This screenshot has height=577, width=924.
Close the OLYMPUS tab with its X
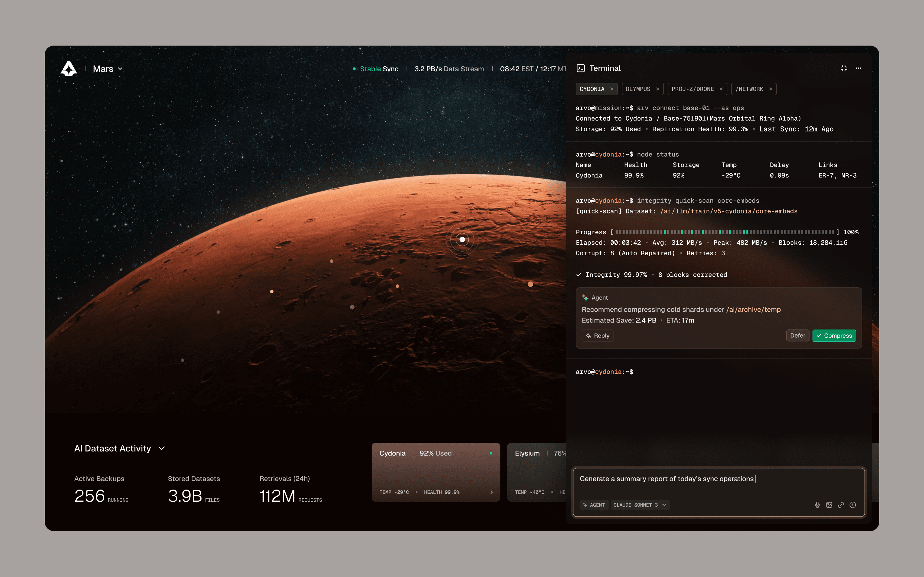[x=657, y=89]
